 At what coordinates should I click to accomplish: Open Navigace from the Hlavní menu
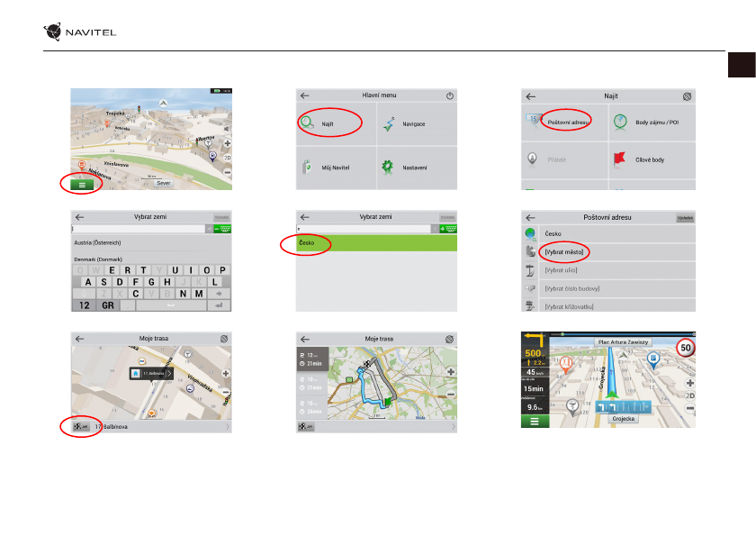417,123
